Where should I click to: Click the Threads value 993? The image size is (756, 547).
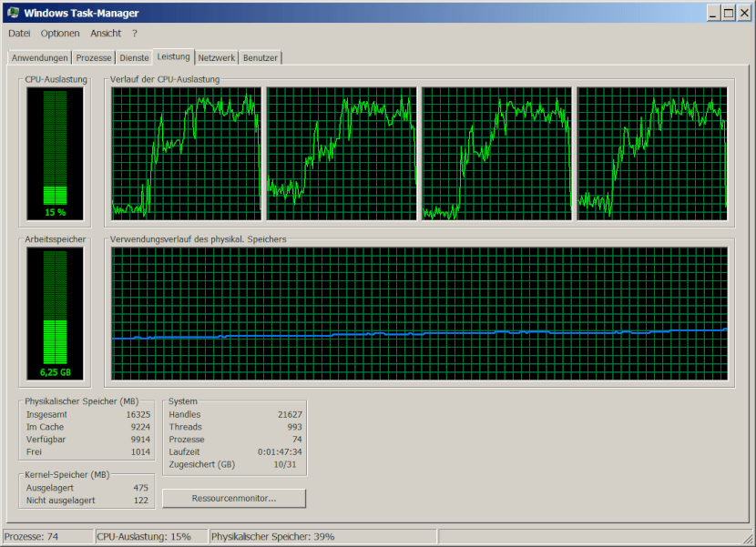(294, 427)
